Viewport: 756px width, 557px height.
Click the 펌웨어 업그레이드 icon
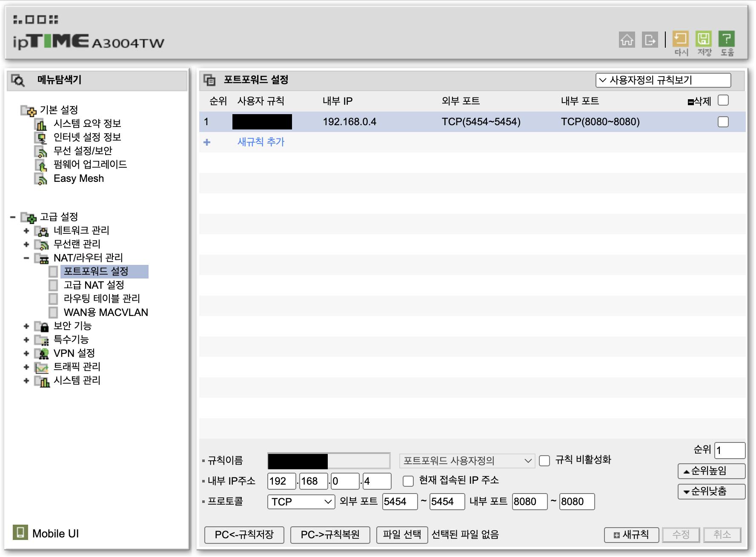[x=40, y=165]
